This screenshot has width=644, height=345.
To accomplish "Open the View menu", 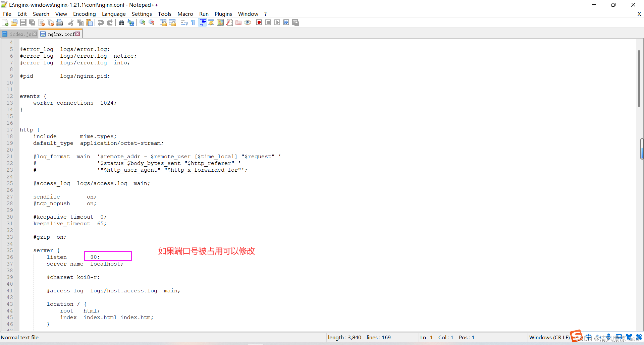I will click(61, 14).
